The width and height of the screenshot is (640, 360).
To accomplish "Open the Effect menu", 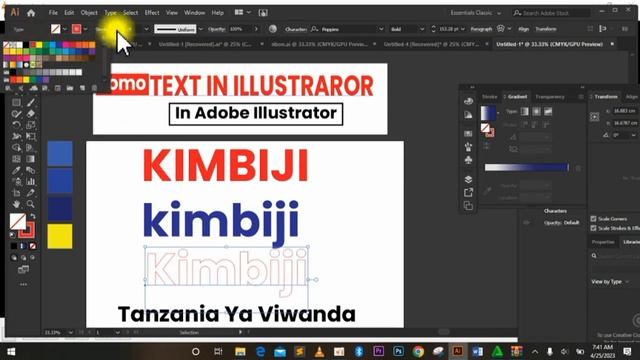I will [x=152, y=13].
